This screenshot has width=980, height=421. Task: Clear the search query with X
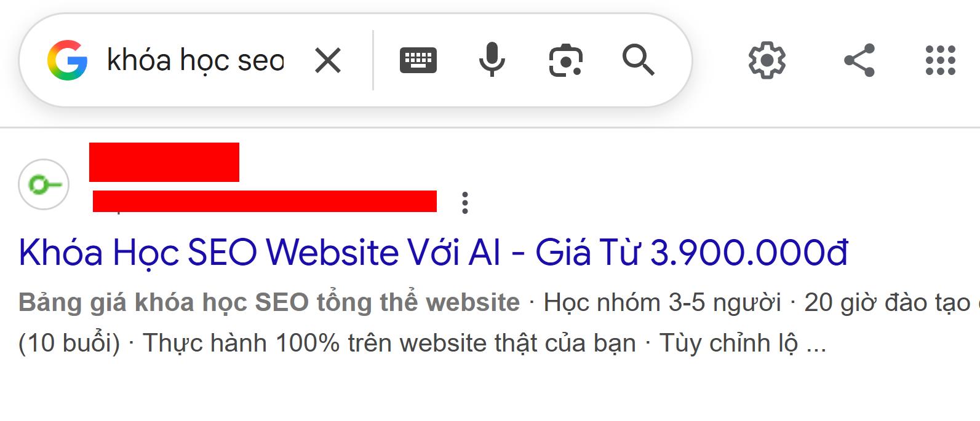328,61
